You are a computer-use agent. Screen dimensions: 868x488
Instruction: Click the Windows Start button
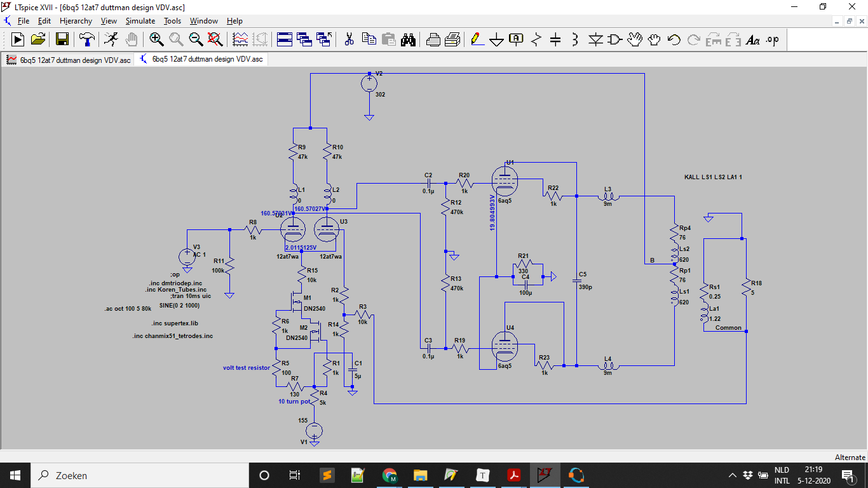click(15, 475)
